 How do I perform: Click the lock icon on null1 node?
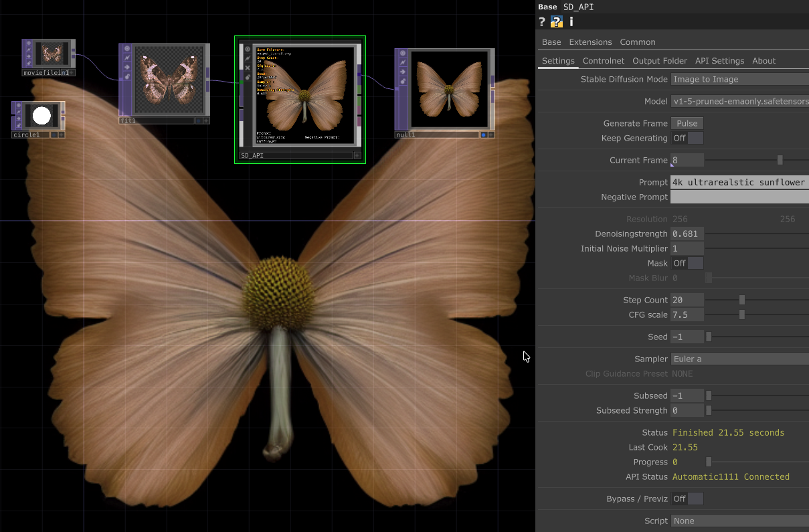(402, 81)
